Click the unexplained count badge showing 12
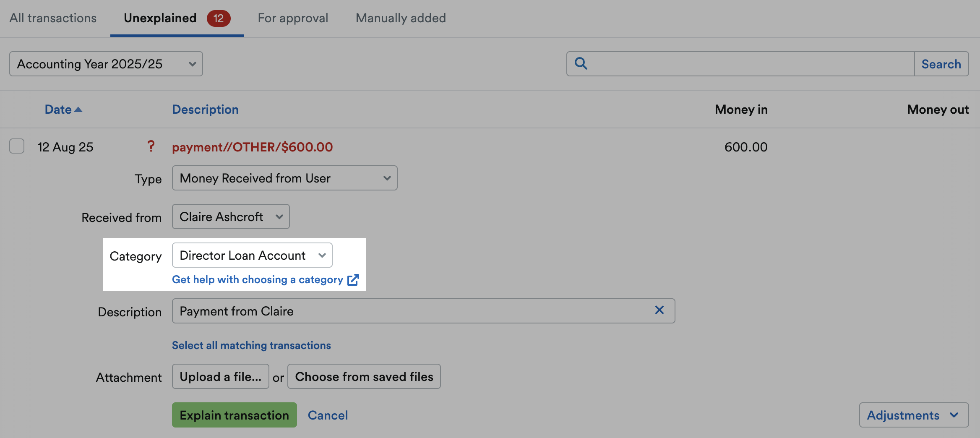This screenshot has height=438, width=980. click(219, 18)
